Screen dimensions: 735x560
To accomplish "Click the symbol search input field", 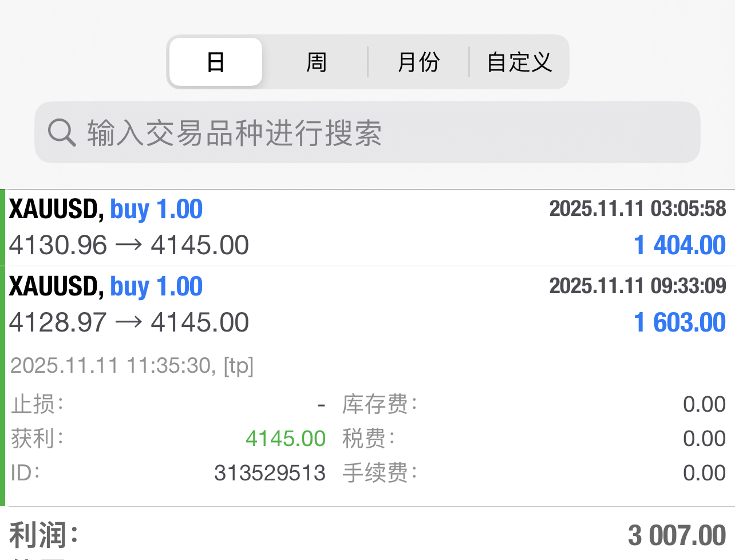I will (378, 133).
